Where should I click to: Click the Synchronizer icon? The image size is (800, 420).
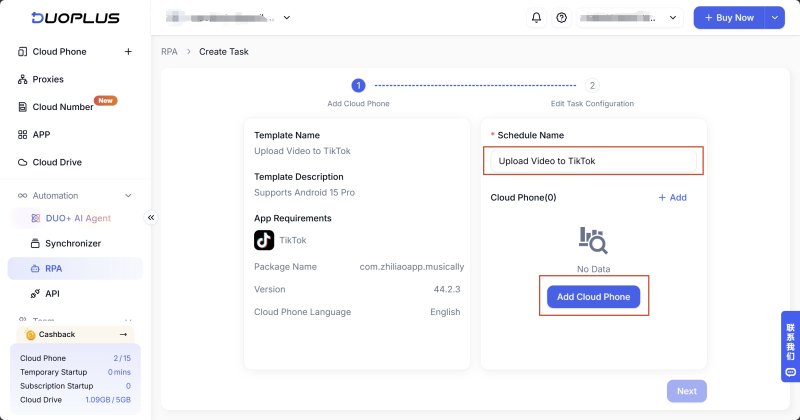click(35, 243)
